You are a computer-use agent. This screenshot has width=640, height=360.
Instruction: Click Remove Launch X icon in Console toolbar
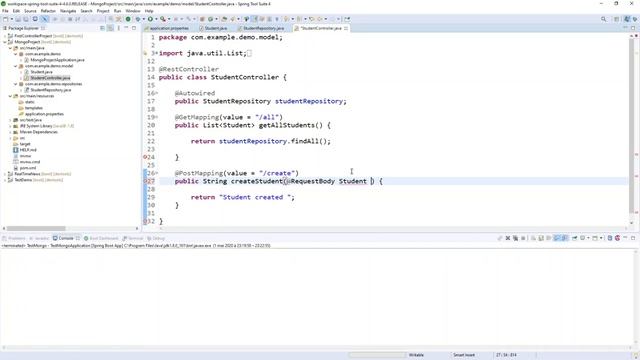508,238
